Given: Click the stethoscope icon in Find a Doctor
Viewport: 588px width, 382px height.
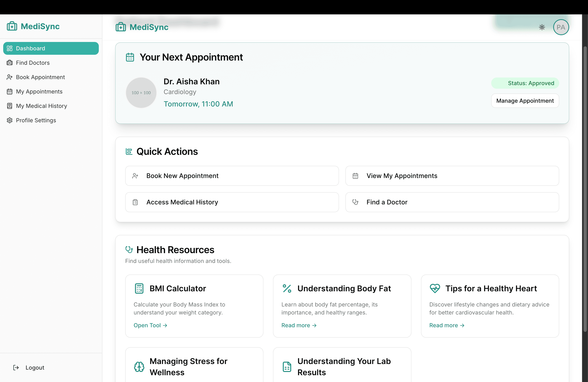Looking at the screenshot, I should coord(355,202).
